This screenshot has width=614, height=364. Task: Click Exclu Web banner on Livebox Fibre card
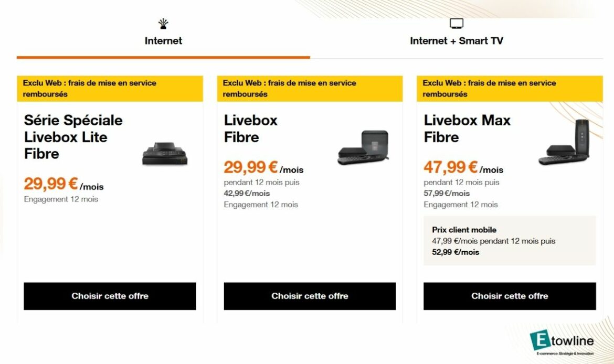310,89
